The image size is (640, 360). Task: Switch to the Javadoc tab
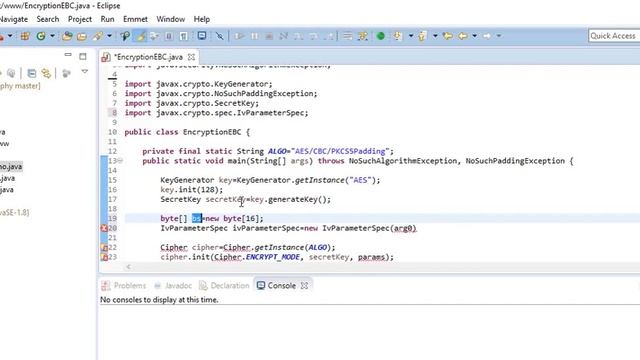pos(173,286)
